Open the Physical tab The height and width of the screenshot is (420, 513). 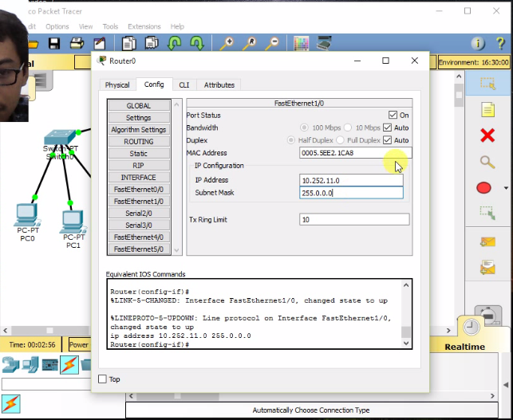coord(117,85)
